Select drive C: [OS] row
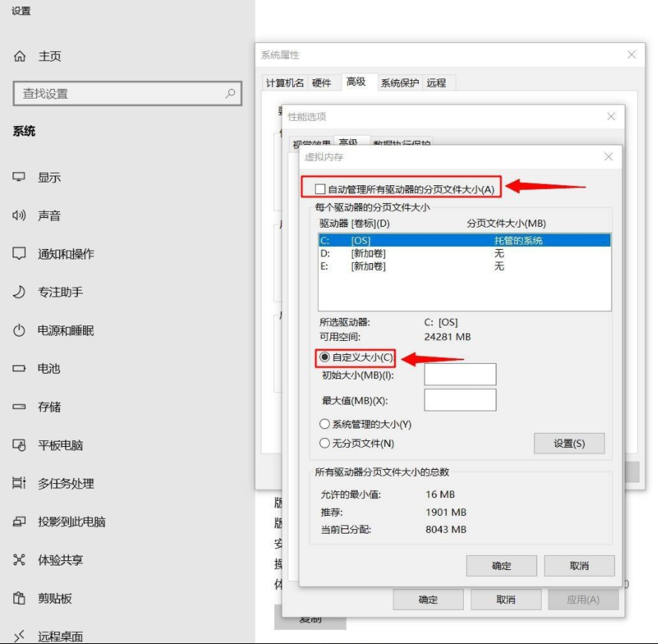This screenshot has height=644, width=658. point(465,241)
